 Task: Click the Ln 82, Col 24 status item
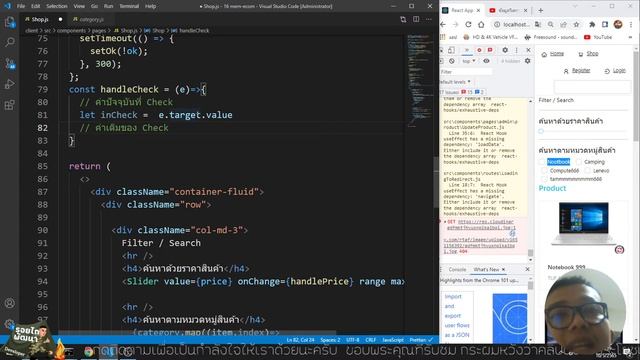(x=300, y=340)
